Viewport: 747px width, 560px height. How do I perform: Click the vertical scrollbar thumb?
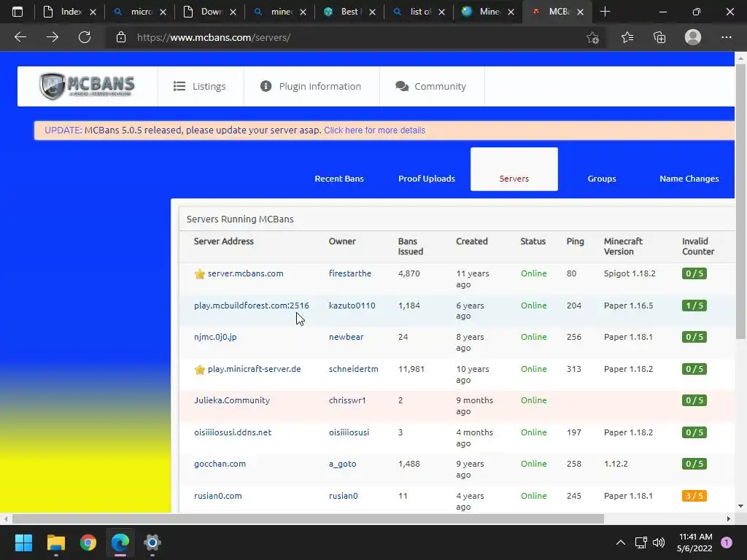(x=740, y=201)
